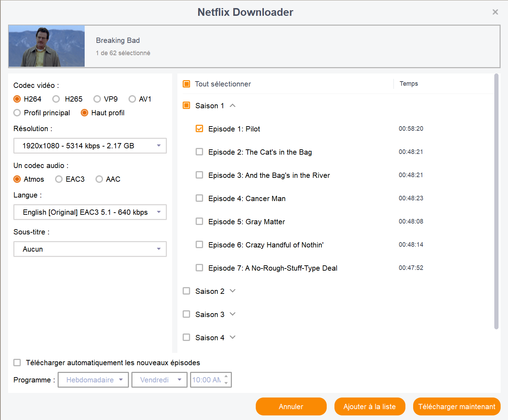Toggle the Saison 4 checkbox
The image size is (508, 420).
click(x=187, y=337)
